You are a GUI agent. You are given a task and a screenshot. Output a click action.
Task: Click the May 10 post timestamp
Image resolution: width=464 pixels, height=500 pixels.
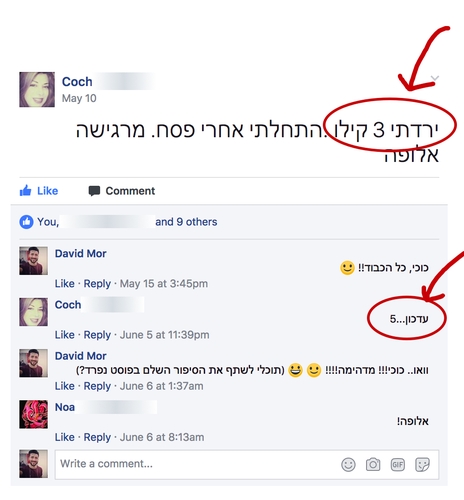79,98
